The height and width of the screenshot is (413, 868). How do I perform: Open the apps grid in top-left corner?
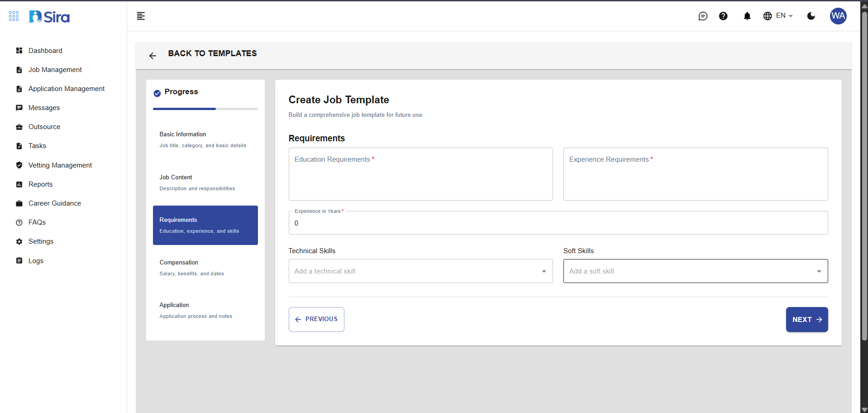click(14, 16)
